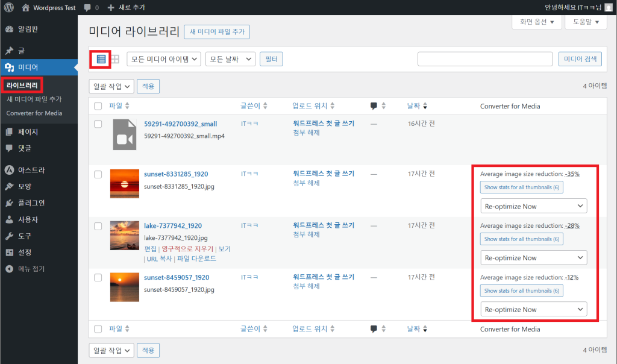Click the 필터 filter button
617x364 pixels.
point(271,59)
